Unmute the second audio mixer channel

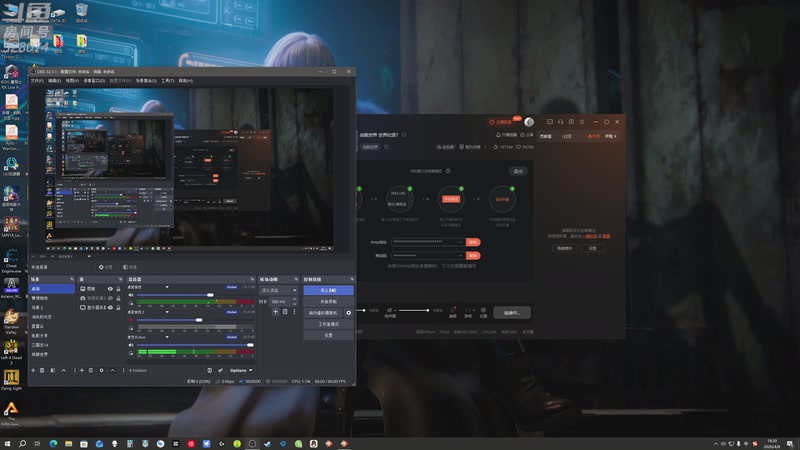pos(131,320)
